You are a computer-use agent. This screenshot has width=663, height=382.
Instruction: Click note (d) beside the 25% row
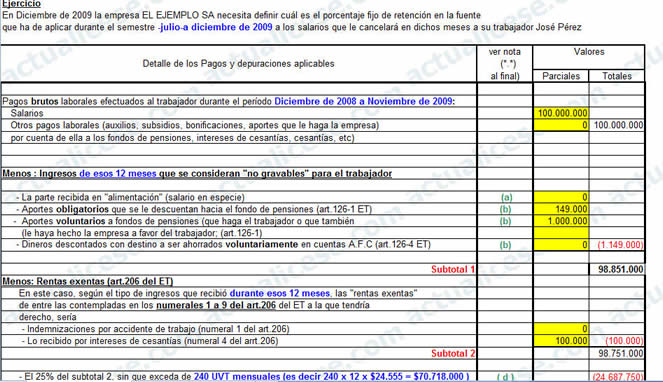pyautogui.click(x=505, y=377)
